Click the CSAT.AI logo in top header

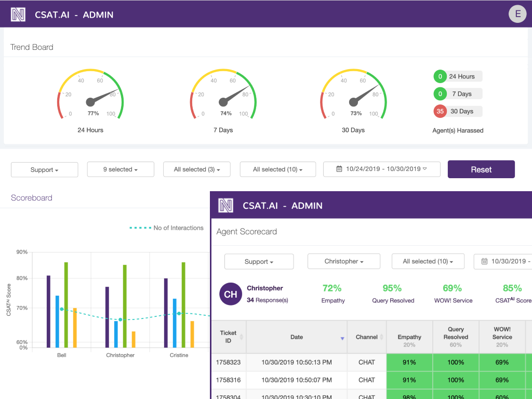(18, 15)
